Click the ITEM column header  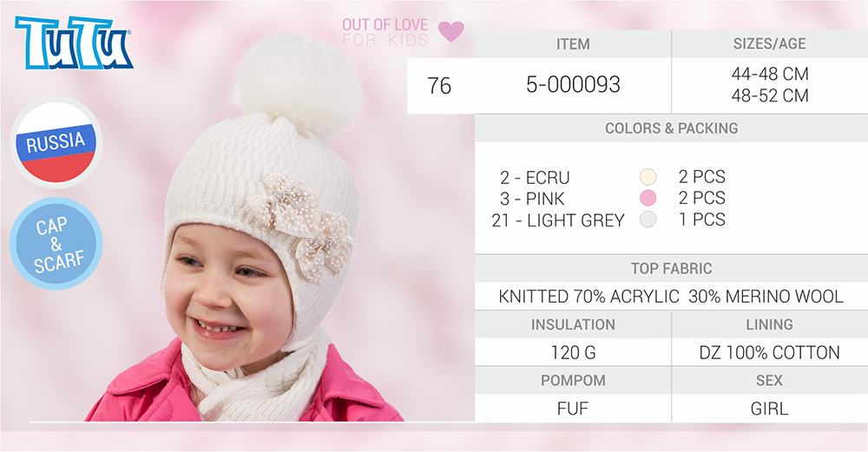point(573,43)
